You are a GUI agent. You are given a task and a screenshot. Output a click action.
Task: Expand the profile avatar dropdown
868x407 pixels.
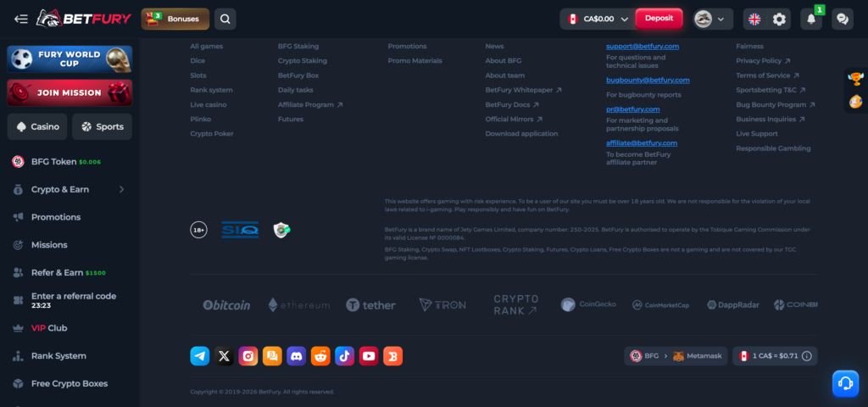pos(713,19)
